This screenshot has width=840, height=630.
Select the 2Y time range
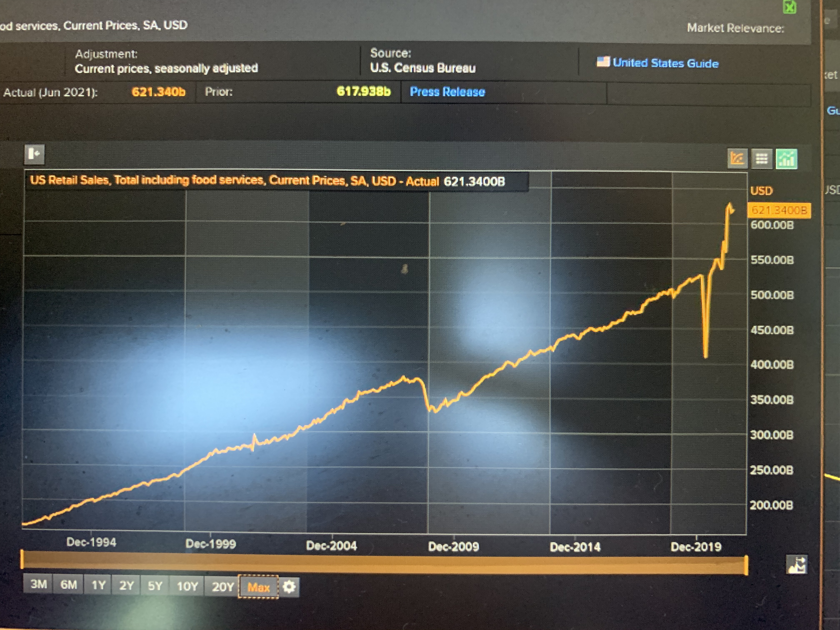tap(126, 586)
